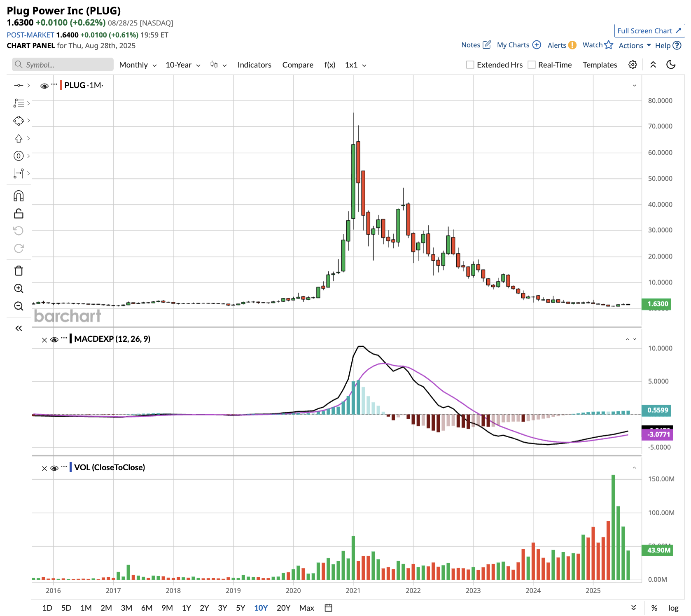691x616 pixels.
Task: Toggle visibility of the PLUG price plot
Action: tap(44, 86)
